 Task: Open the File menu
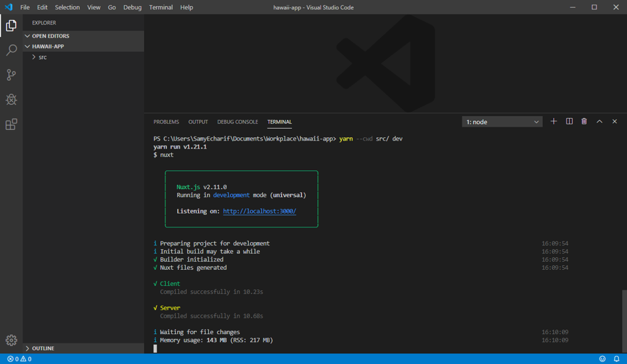(x=25, y=7)
